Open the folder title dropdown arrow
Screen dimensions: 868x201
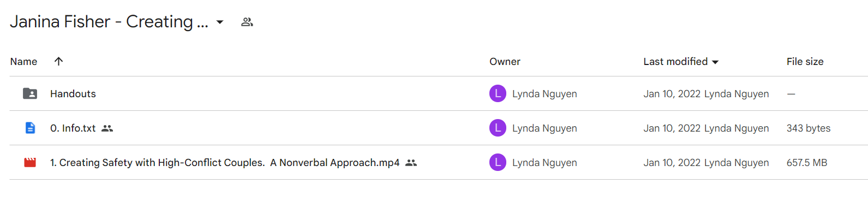click(220, 22)
